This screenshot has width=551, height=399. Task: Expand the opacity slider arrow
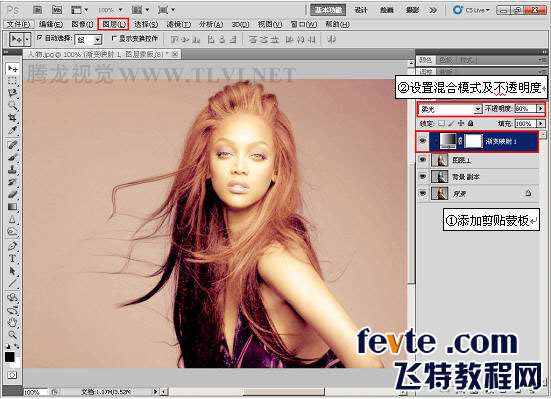click(540, 109)
